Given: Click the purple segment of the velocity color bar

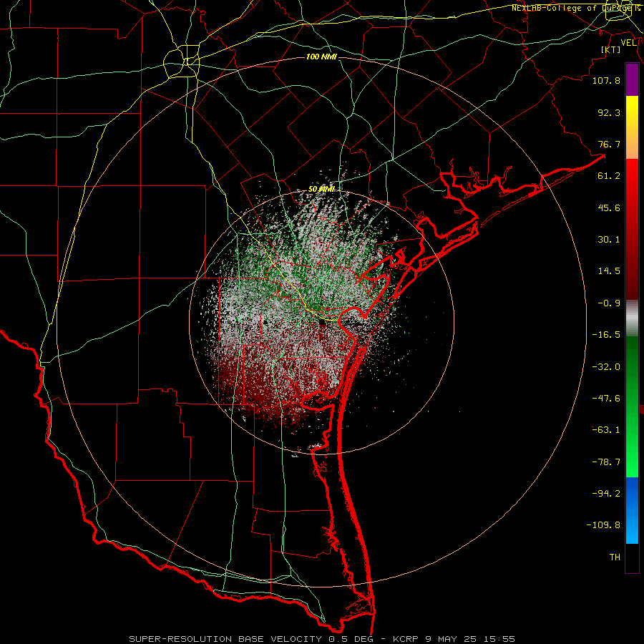Looking at the screenshot, I should point(632,80).
